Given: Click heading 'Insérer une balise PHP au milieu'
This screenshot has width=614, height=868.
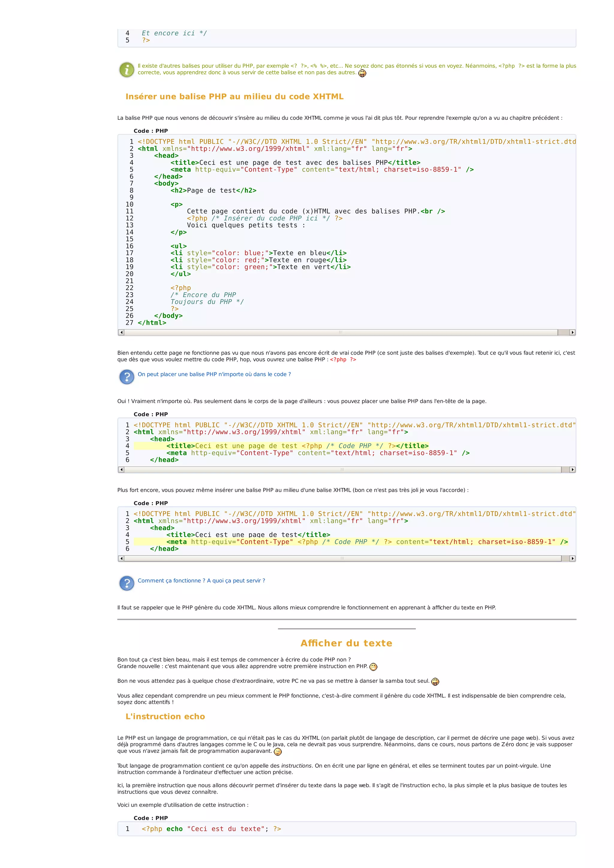Looking at the screenshot, I should [x=234, y=96].
